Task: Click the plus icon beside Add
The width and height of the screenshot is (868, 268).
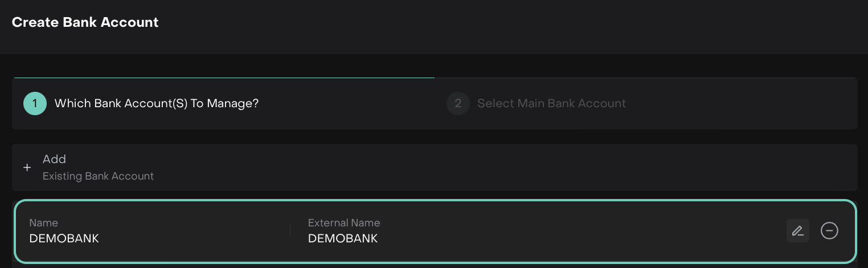Action: click(27, 168)
